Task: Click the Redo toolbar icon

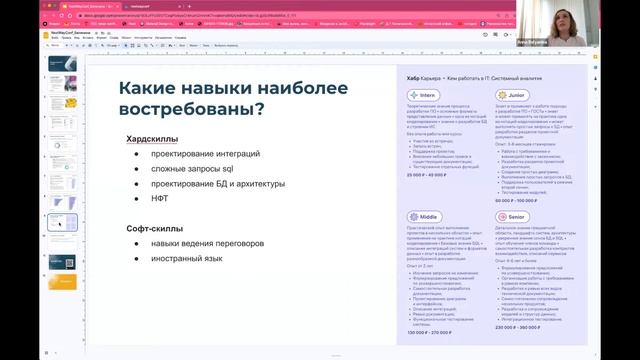Action: 84,45
